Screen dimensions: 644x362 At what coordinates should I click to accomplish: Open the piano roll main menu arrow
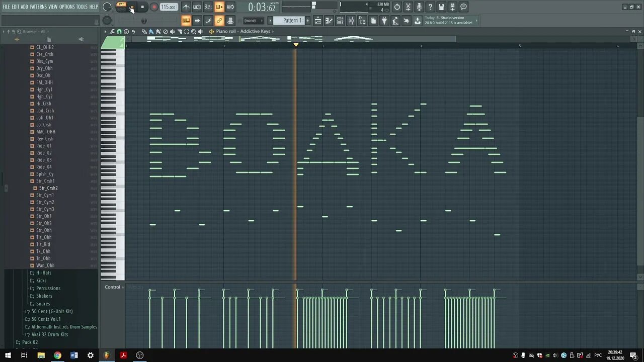105,31
